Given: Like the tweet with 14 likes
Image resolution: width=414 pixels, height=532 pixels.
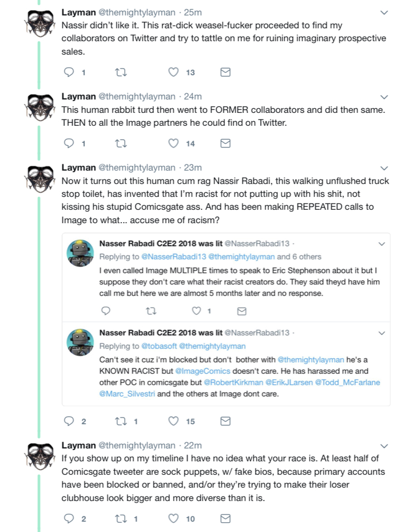Looking at the screenshot, I should pos(174,143).
